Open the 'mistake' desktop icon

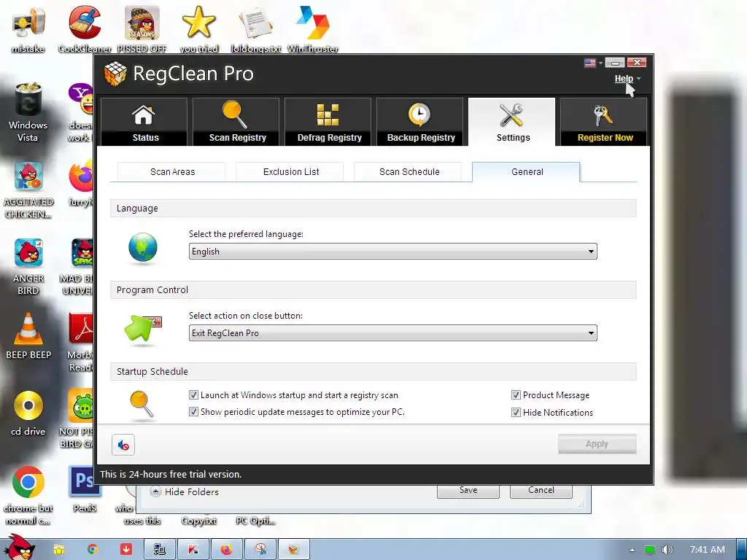click(28, 29)
